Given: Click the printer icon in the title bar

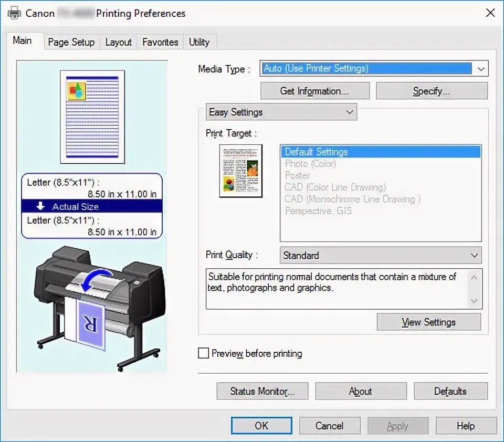Looking at the screenshot, I should point(14,13).
